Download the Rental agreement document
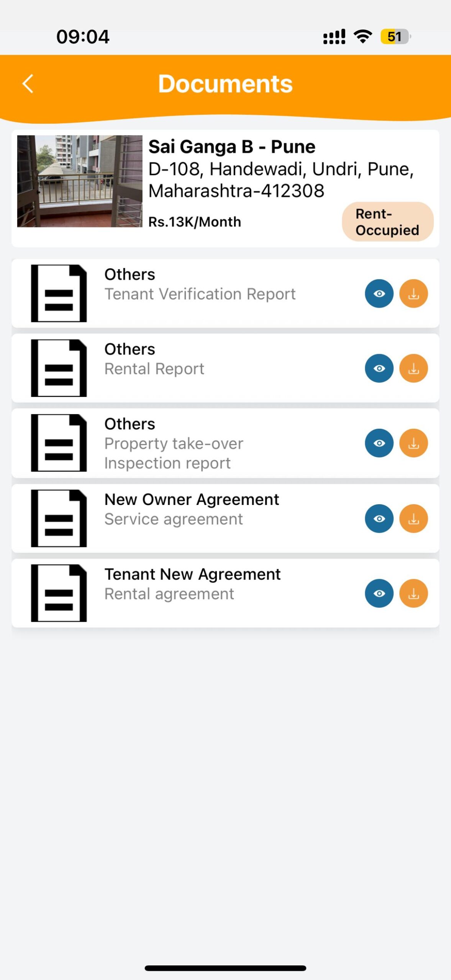The image size is (451, 980). tap(413, 593)
